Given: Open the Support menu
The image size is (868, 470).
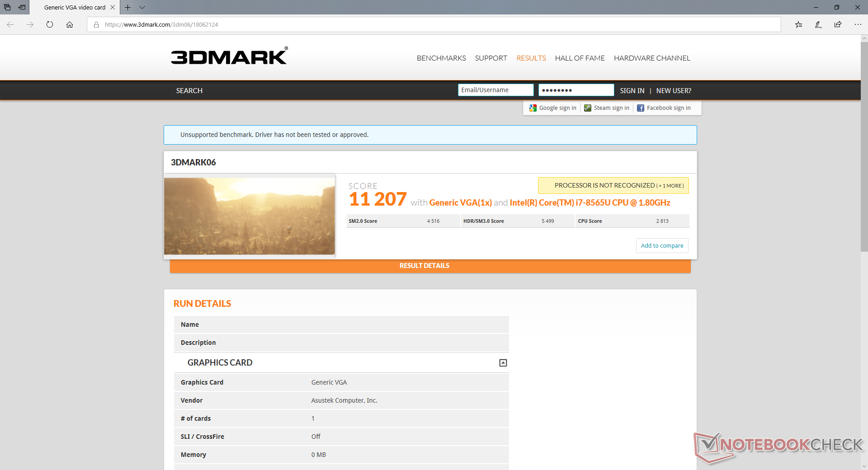Looking at the screenshot, I should click(x=491, y=58).
